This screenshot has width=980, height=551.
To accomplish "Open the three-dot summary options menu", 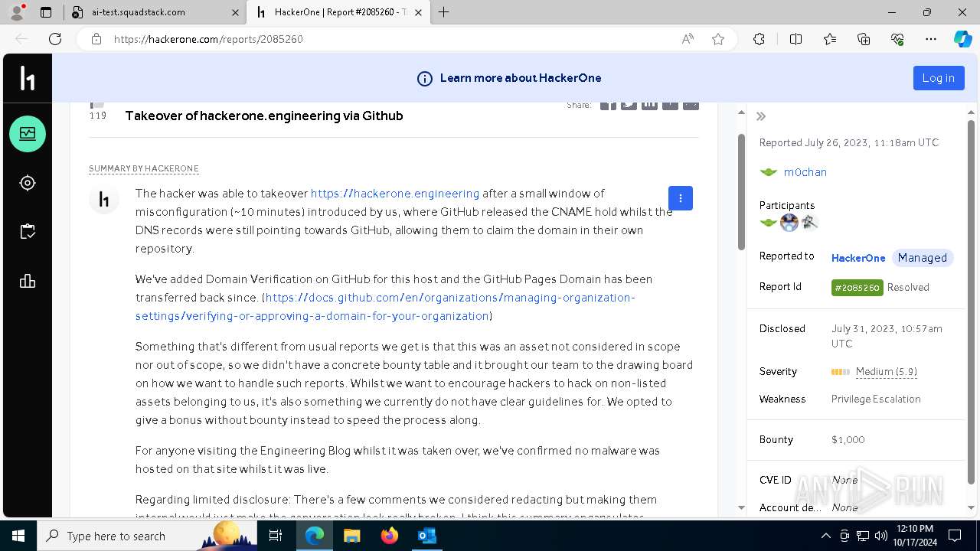I will tap(681, 198).
